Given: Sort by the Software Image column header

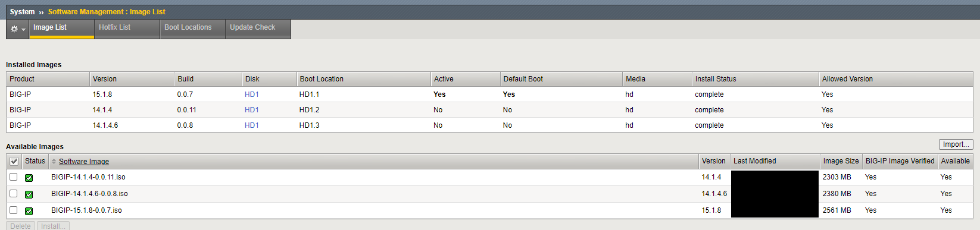Looking at the screenshot, I should tap(84, 162).
